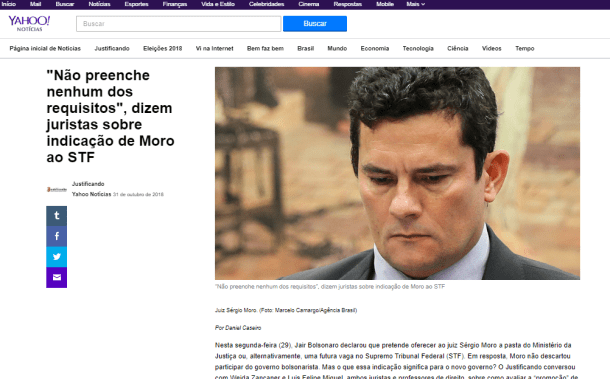This screenshot has height=379, width=610.
Task: Click the image caption below the photo
Action: click(330, 286)
